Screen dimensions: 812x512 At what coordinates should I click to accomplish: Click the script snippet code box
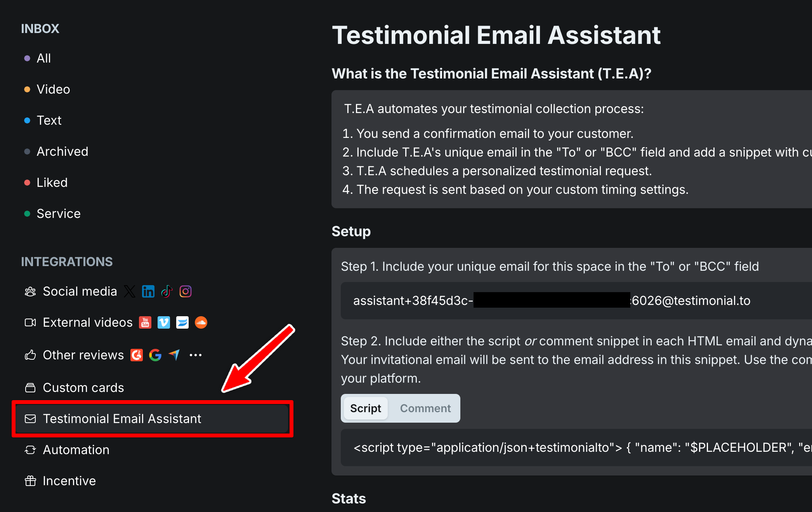[574, 448]
